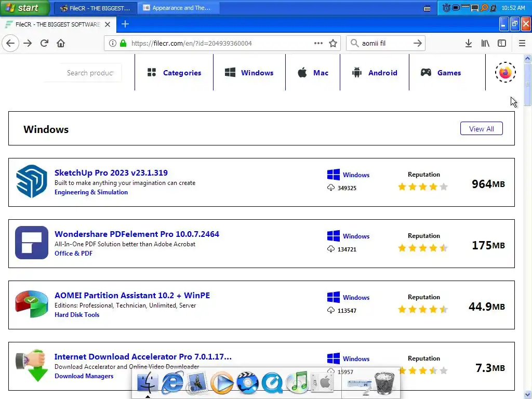Click the stopwatch tray icon
Image resolution: width=532 pixels, height=399 pixels.
(x=446, y=7)
